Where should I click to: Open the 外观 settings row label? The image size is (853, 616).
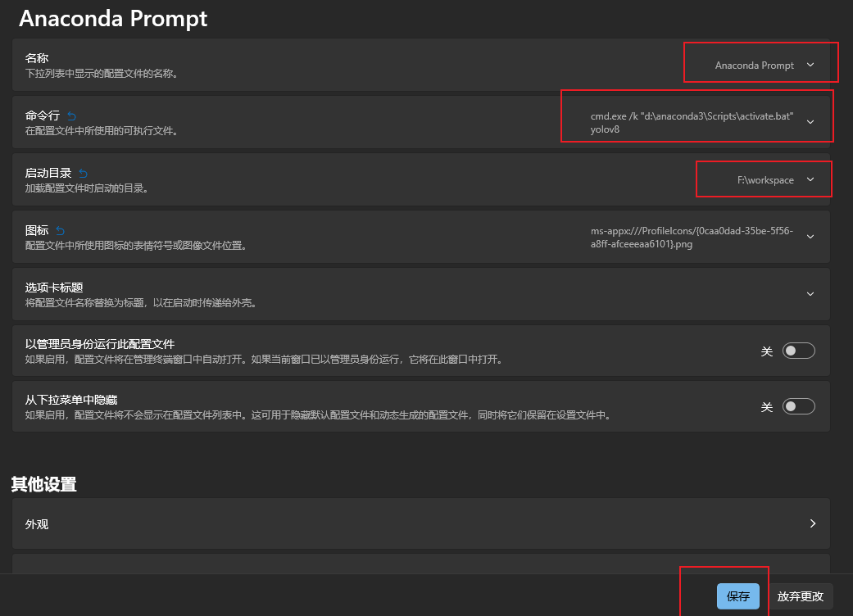pos(37,524)
